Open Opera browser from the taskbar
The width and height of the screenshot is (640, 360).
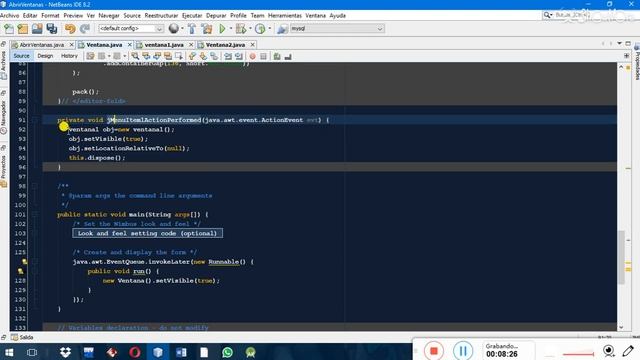tap(135, 352)
